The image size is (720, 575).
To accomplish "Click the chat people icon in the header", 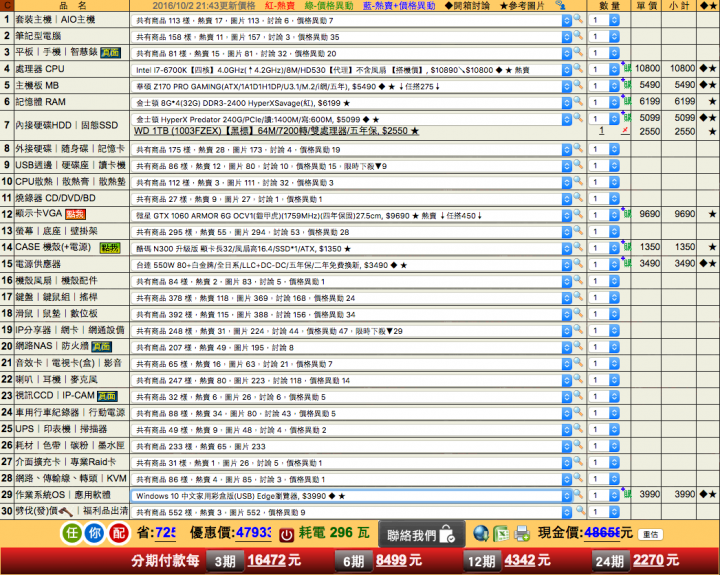I will pos(560,5).
